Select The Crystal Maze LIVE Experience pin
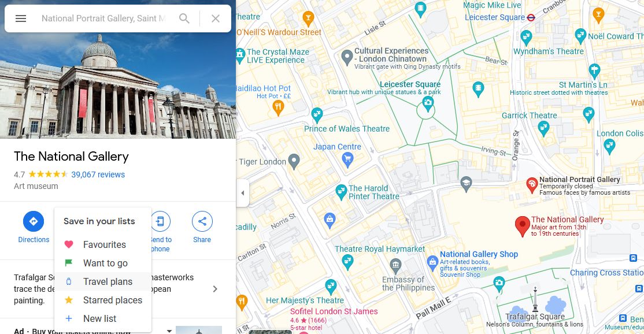 coord(240,55)
